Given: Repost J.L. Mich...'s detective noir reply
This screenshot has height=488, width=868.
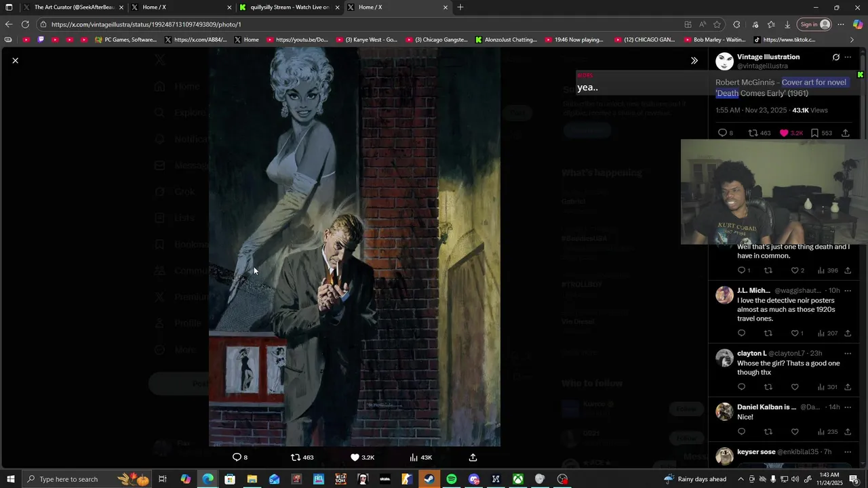Looking at the screenshot, I should pos(768,333).
